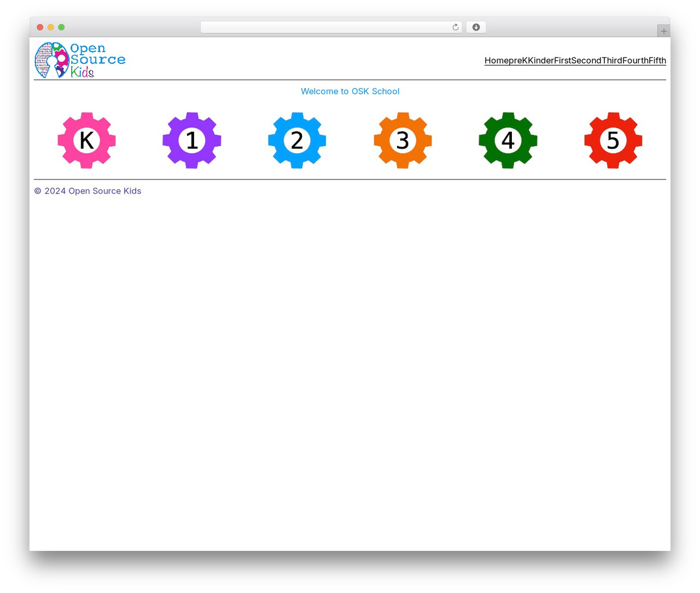Open the browser downloads button
Screen dimensions: 700x593
(x=476, y=27)
